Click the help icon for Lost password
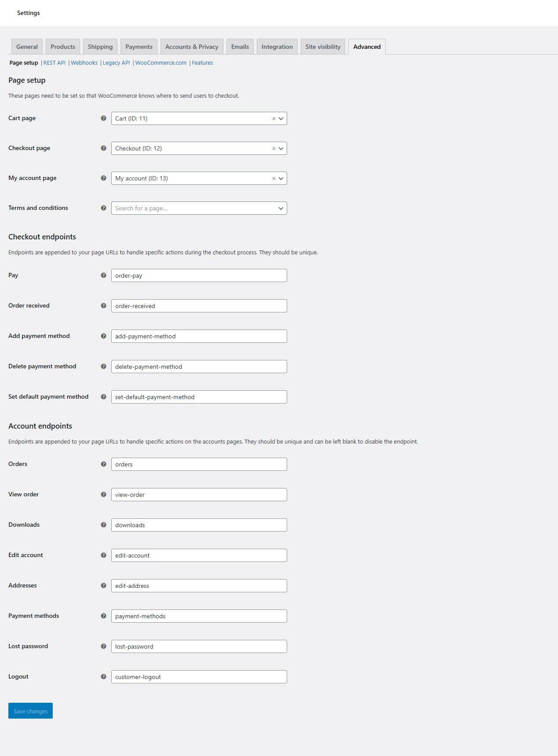The height and width of the screenshot is (756, 558). point(103,646)
